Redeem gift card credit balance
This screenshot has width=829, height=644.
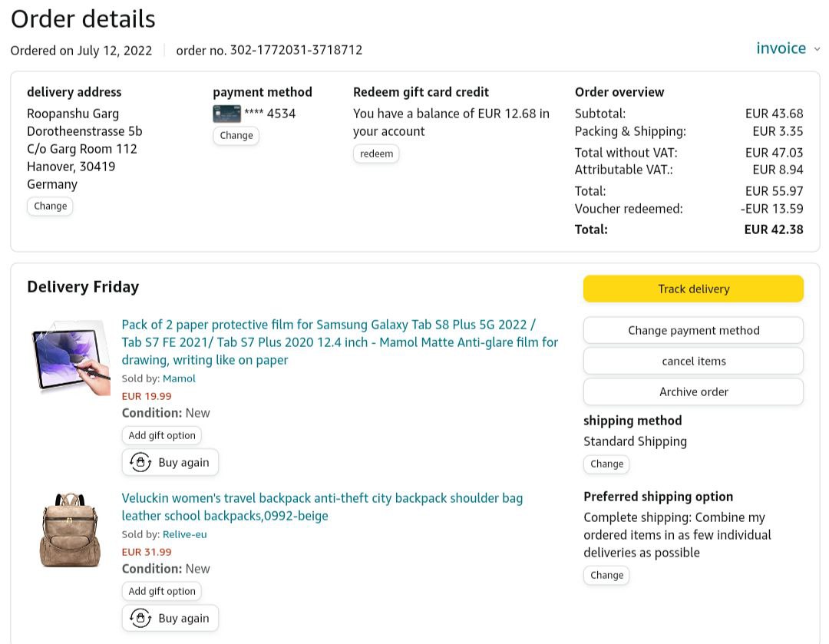point(376,154)
